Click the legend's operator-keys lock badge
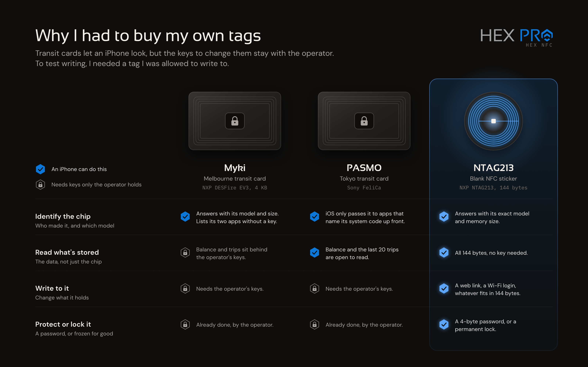Viewport: 588px width, 367px height. (40, 185)
